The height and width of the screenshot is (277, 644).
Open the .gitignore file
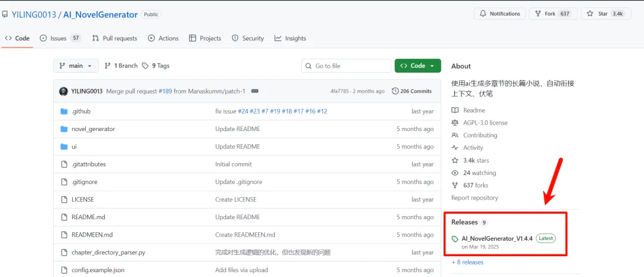(x=84, y=182)
